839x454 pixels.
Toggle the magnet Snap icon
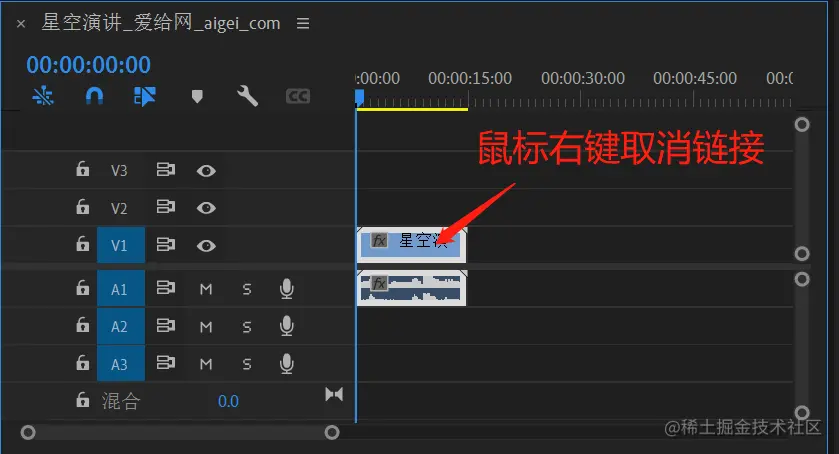coord(94,96)
